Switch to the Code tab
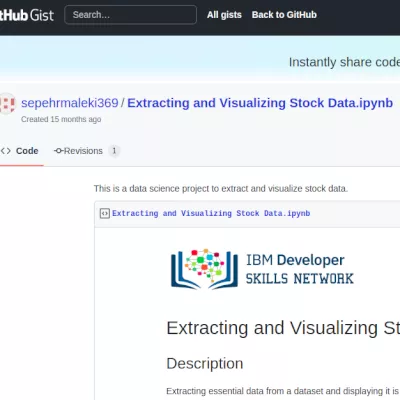The height and width of the screenshot is (400, 400). [20, 151]
